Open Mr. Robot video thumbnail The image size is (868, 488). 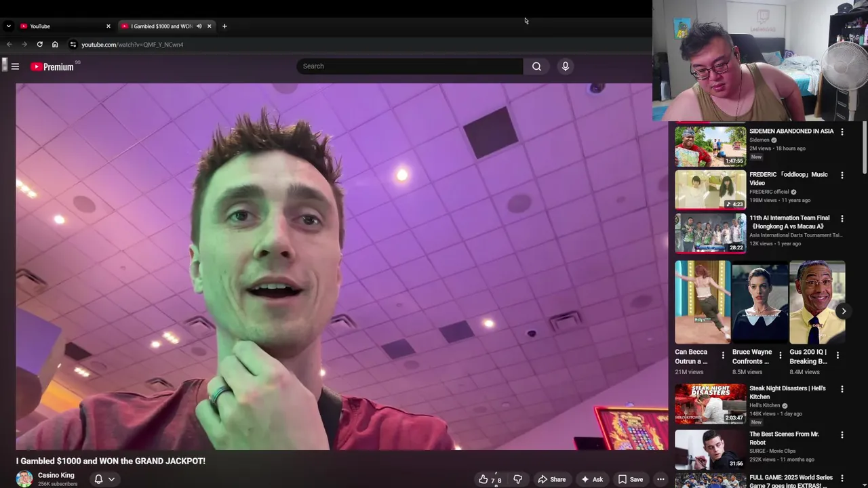(710, 449)
